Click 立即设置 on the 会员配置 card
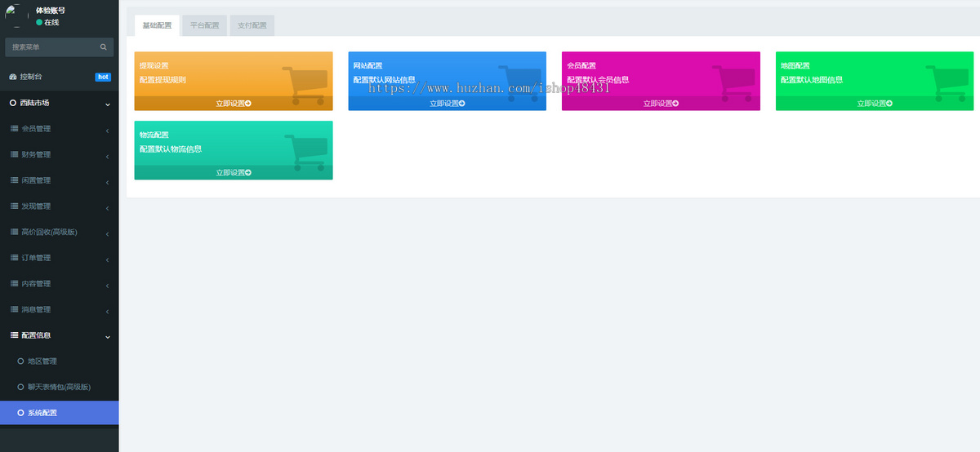 click(661, 104)
